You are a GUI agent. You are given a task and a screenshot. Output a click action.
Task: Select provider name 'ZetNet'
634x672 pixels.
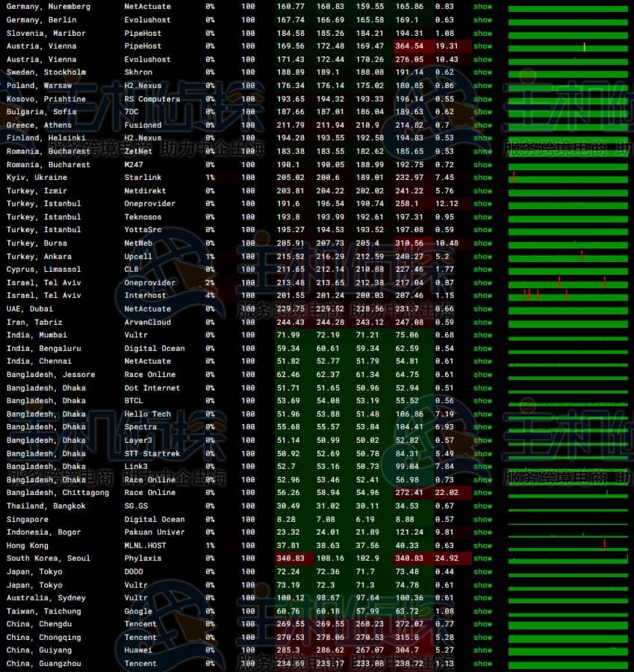point(138,152)
